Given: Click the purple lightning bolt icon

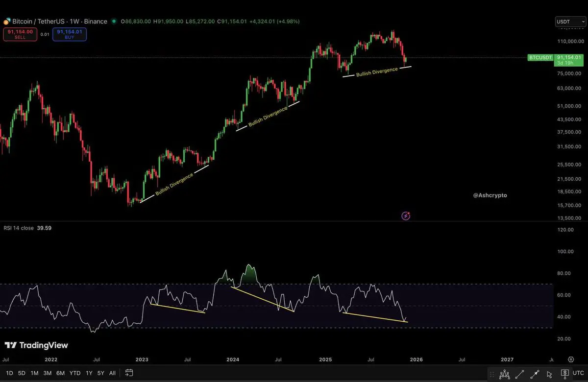Looking at the screenshot, I should coord(406,215).
